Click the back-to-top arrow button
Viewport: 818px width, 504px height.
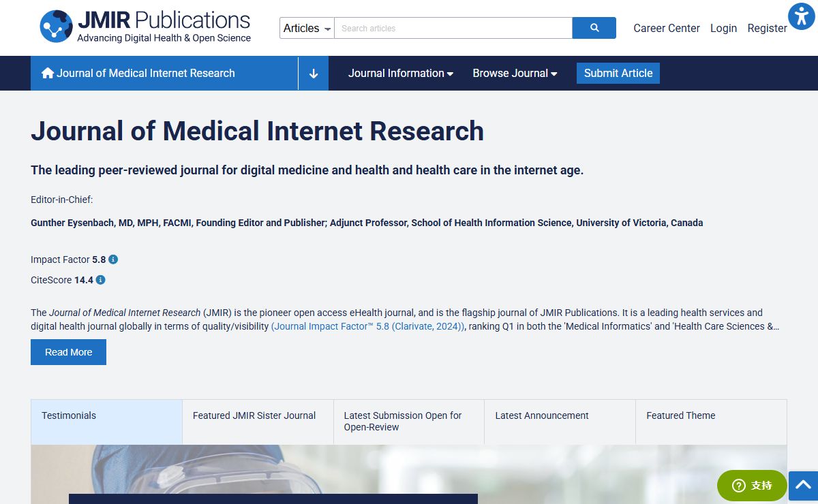(x=803, y=486)
